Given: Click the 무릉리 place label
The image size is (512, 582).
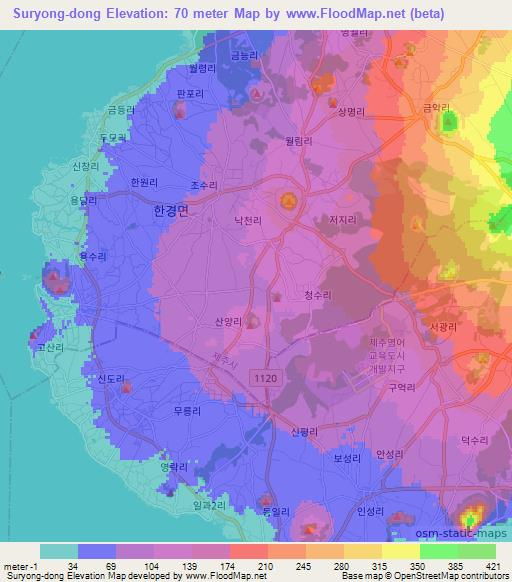Looking at the screenshot, I should pyautogui.click(x=187, y=411).
